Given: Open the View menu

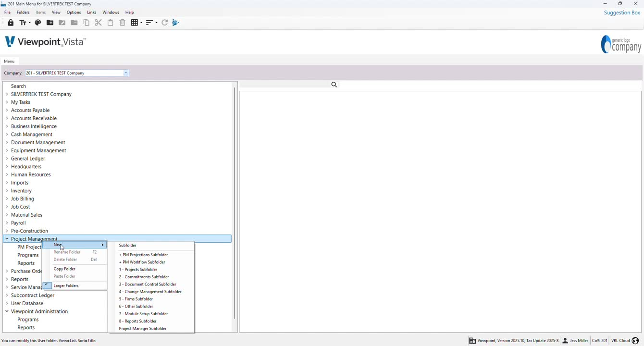Looking at the screenshot, I should 56,12.
